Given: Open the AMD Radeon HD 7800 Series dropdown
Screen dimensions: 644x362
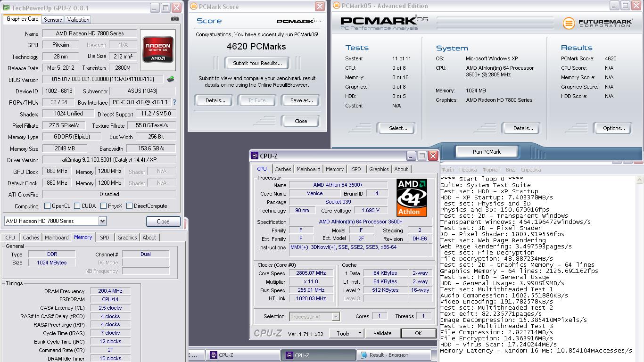Looking at the screenshot, I should click(102, 221).
